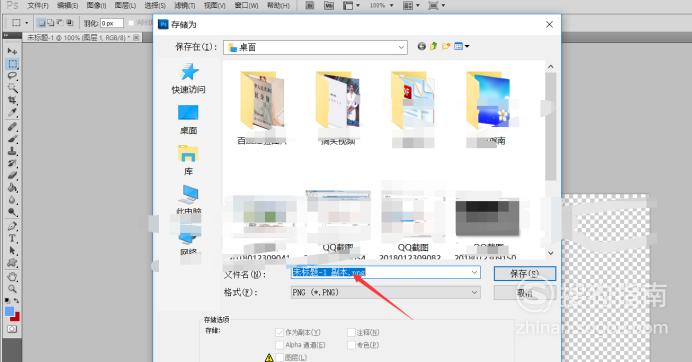The width and height of the screenshot is (692, 362).
Task: Select the History Brush tool
Action: tap(12, 163)
